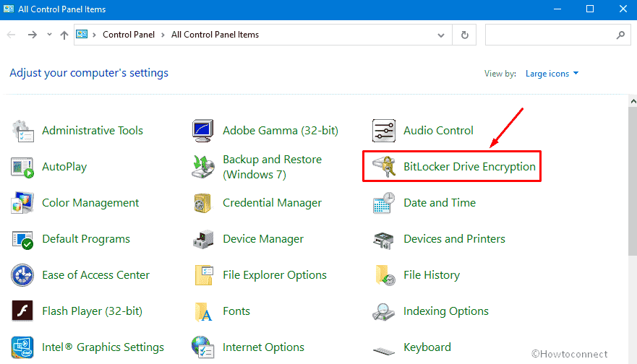Open the Color Management link
The height and width of the screenshot is (364, 637).
pyautogui.click(x=90, y=203)
